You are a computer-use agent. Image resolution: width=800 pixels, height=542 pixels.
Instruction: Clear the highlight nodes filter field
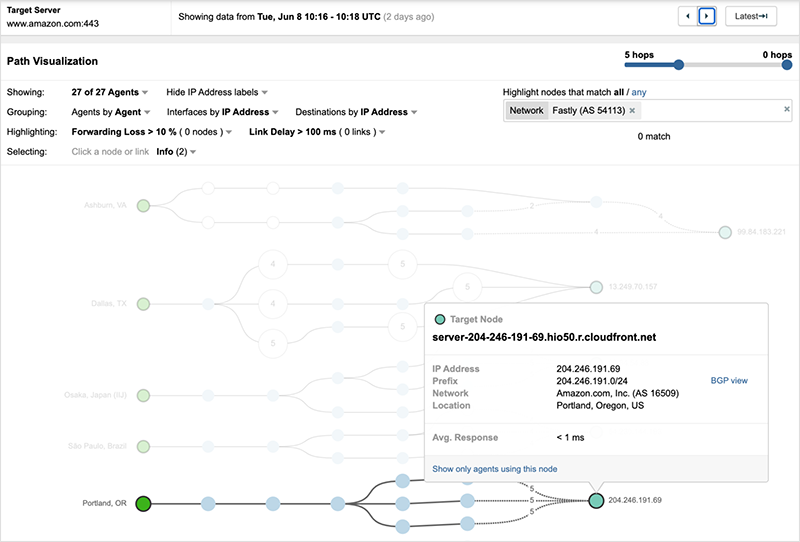coord(786,109)
